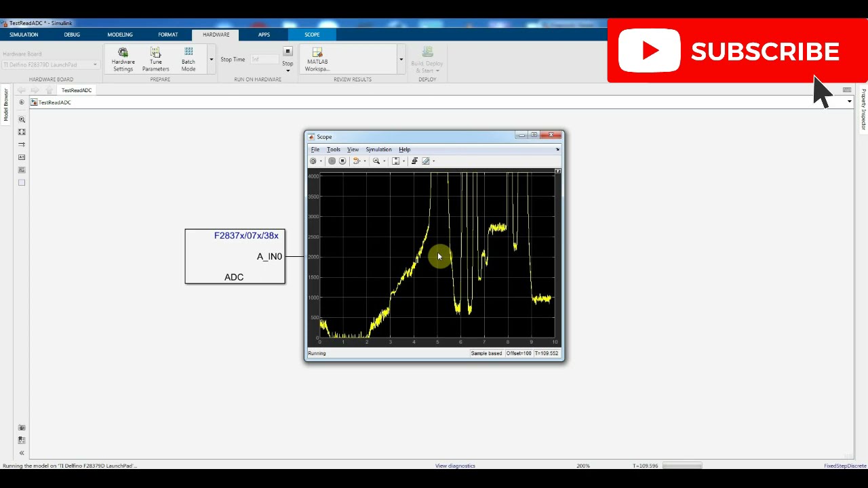This screenshot has height=488, width=868.
Task: Stop the hardware run
Action: coord(288,56)
